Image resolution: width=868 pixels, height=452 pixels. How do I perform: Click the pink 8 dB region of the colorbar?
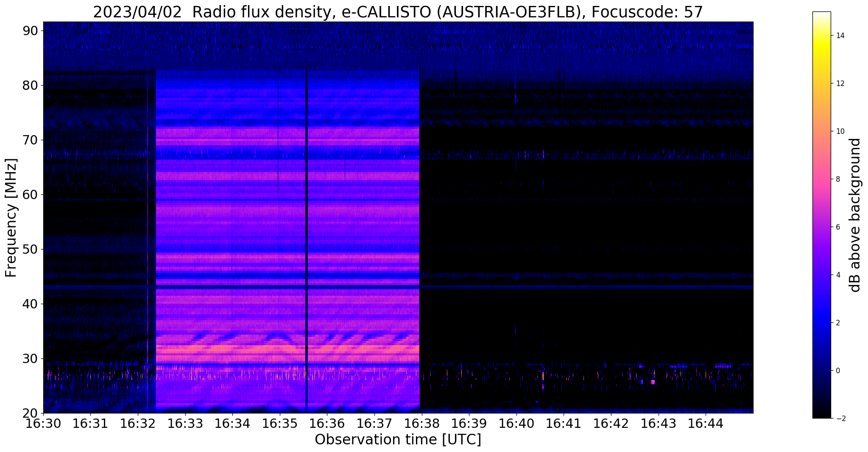[x=821, y=179]
